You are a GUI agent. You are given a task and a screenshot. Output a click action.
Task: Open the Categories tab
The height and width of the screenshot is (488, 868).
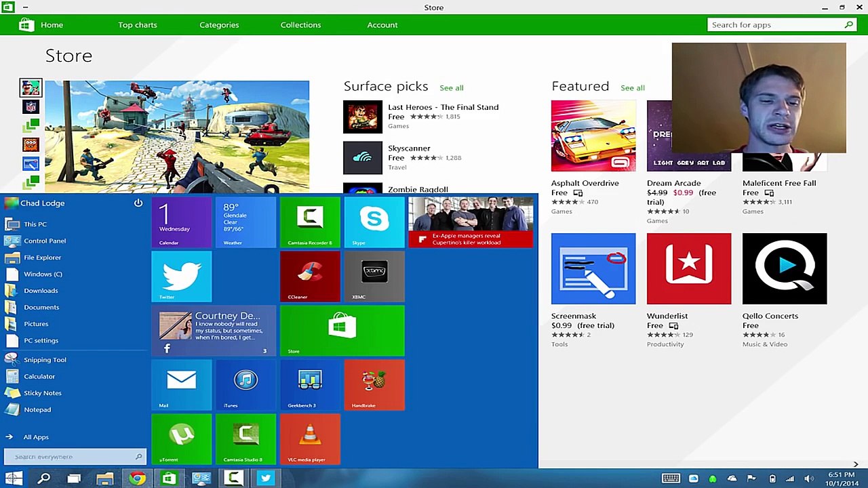219,25
